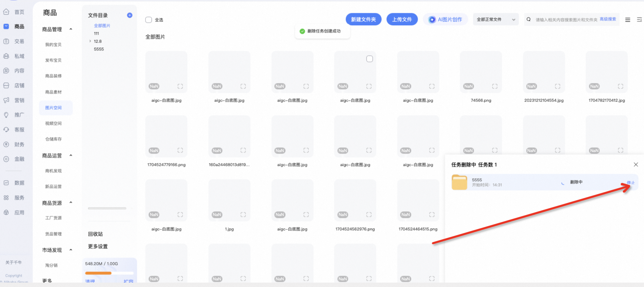Click the NaN badge on 1704524464515.png thumbnail

coord(406,215)
